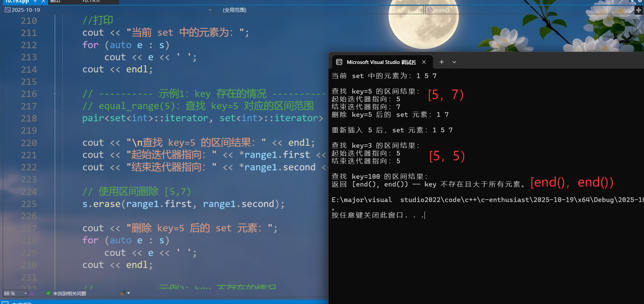Open the 88% zoom level selector
This screenshot has width=644, height=304.
(x=15, y=293)
